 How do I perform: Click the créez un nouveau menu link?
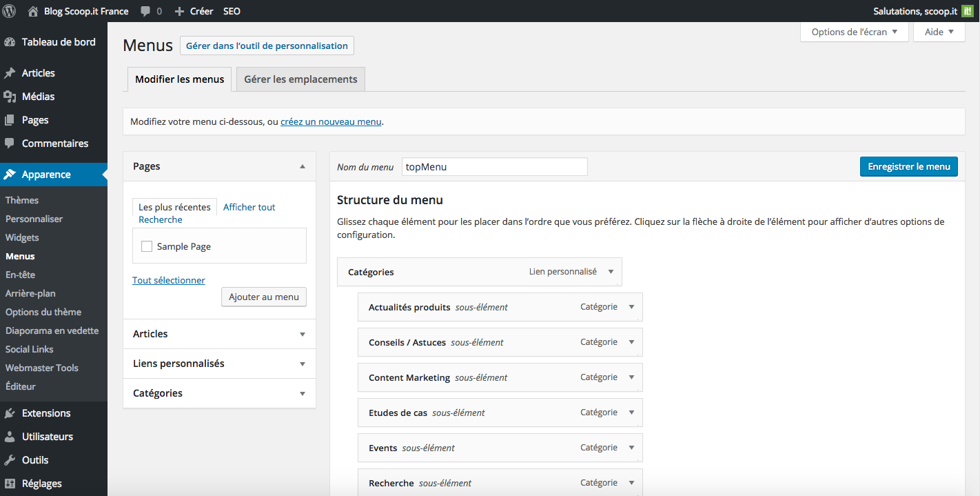[331, 121]
